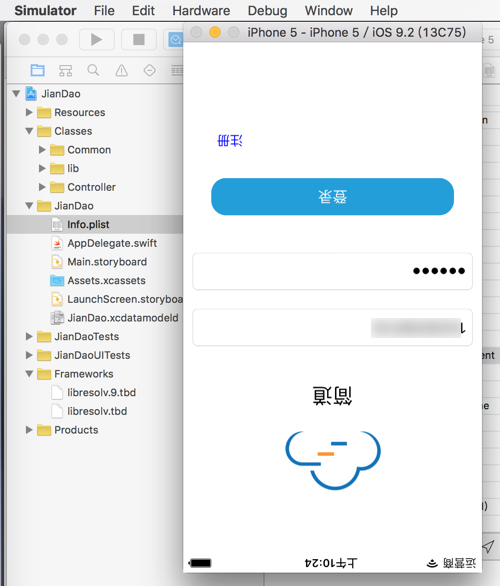Viewport: 500px width, 586px height.
Task: Click the Common folder icon
Action: tap(57, 149)
